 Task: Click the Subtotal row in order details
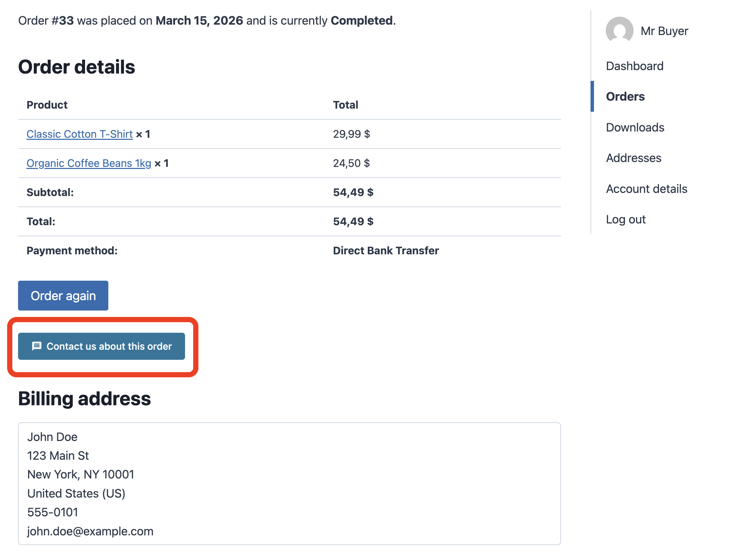pyautogui.click(x=50, y=192)
